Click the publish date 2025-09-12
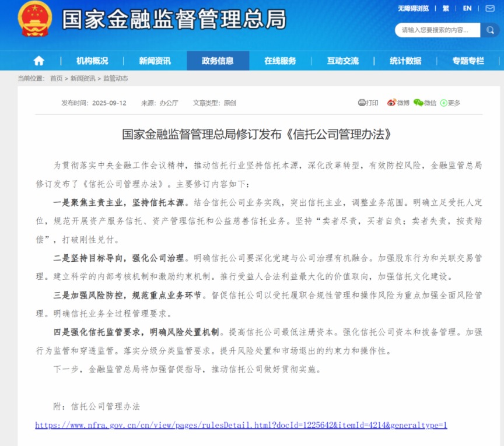The height and width of the screenshot is (446, 504). point(109,103)
